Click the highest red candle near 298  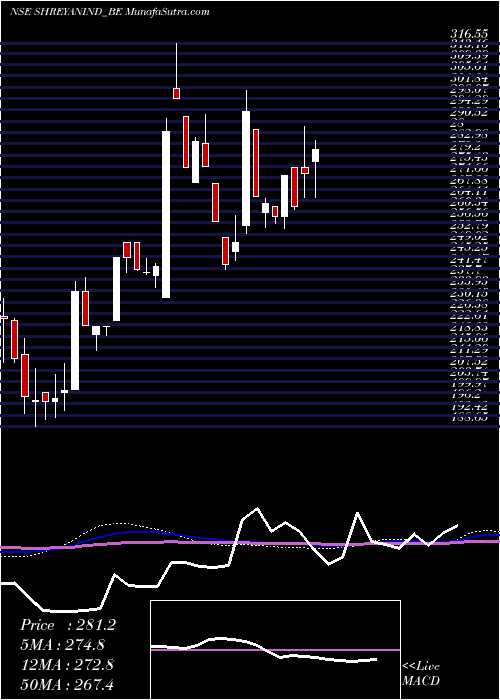click(x=176, y=93)
